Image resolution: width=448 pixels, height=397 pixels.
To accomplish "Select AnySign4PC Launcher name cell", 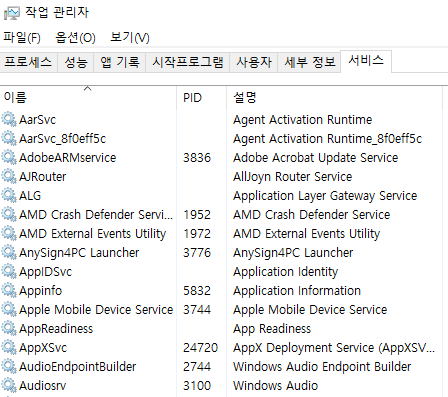I will 79,252.
